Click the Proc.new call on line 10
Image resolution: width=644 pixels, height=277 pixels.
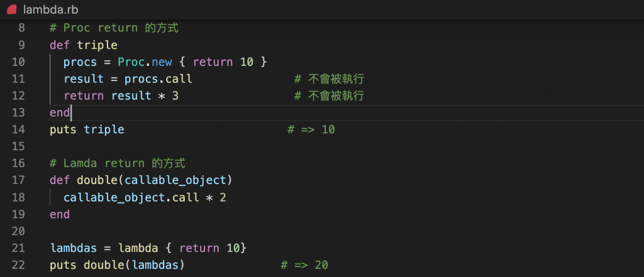[x=138, y=62]
